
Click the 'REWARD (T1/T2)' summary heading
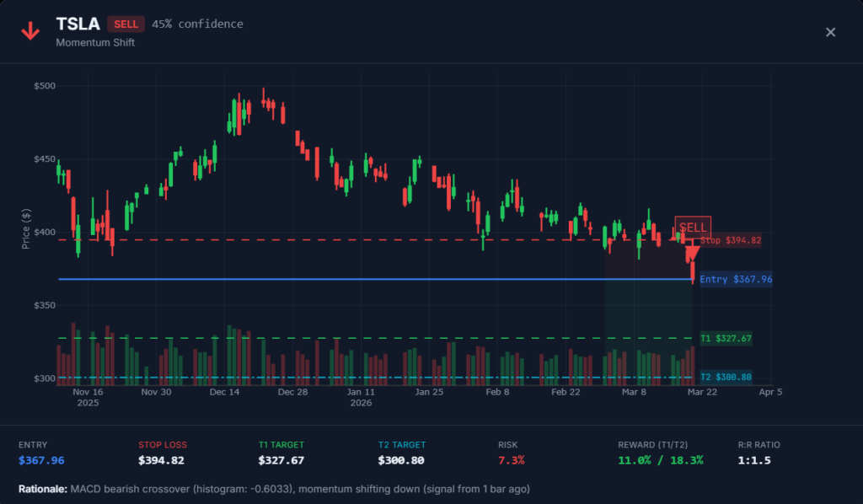point(653,444)
